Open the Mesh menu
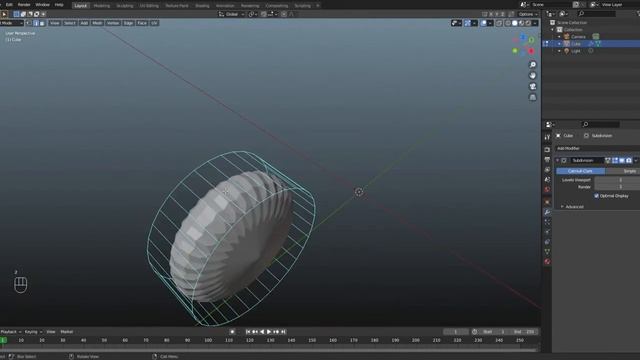This screenshot has height=360, width=640. point(97,23)
